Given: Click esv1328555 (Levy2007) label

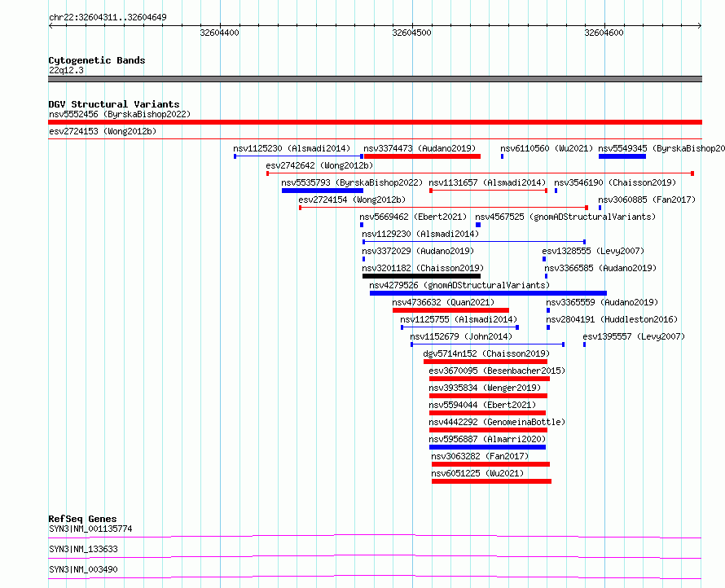Looking at the screenshot, I should 593,251.
